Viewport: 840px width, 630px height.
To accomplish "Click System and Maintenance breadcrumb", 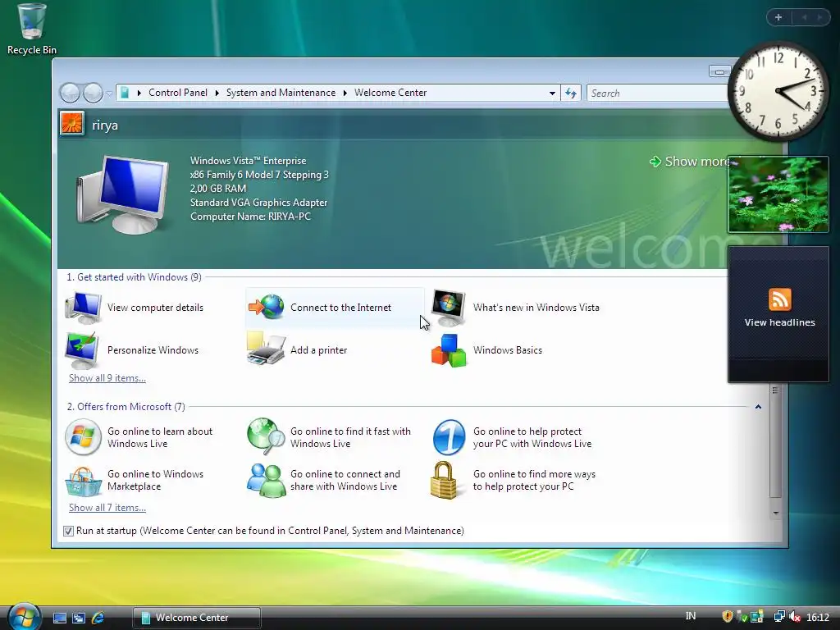I will click(281, 93).
